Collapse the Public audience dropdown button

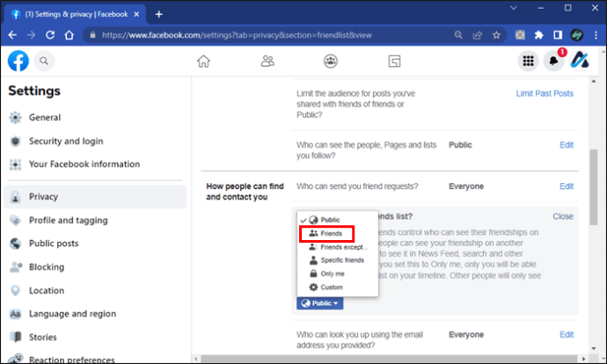tap(320, 302)
